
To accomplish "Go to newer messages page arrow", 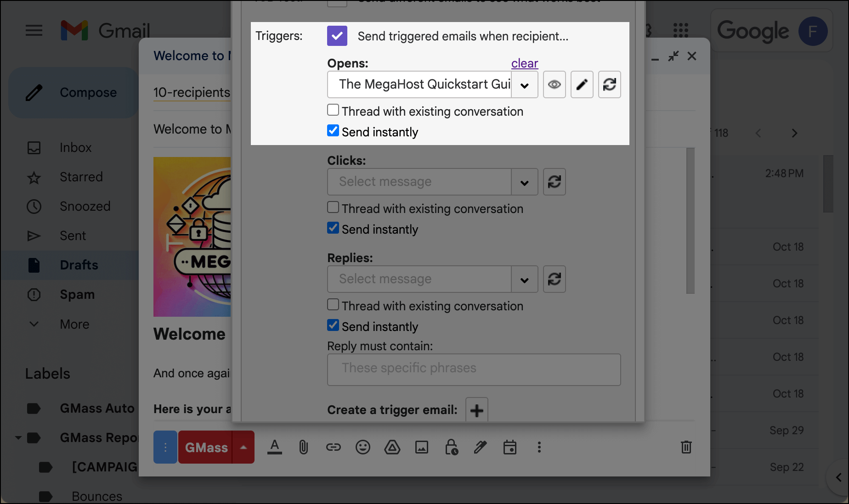I will coord(758,133).
